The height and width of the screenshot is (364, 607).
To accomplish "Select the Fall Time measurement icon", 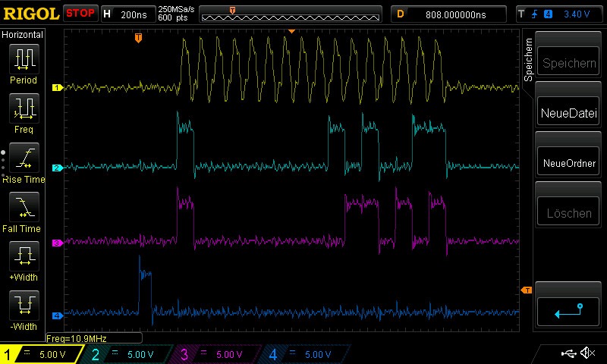I will [x=24, y=207].
